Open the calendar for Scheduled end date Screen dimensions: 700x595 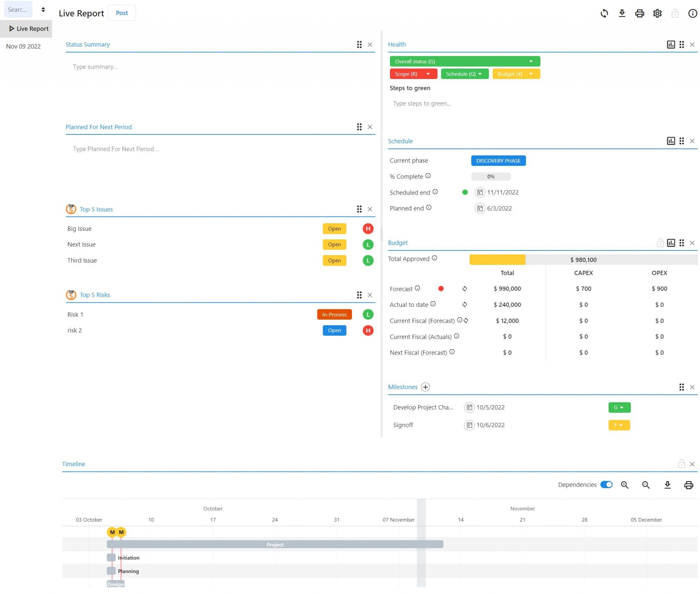coord(480,192)
